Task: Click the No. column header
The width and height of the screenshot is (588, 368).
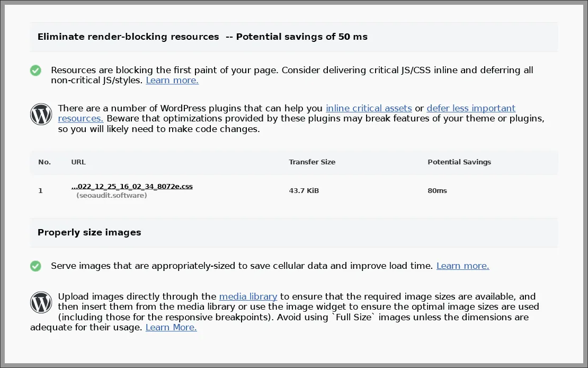Action: (x=44, y=162)
